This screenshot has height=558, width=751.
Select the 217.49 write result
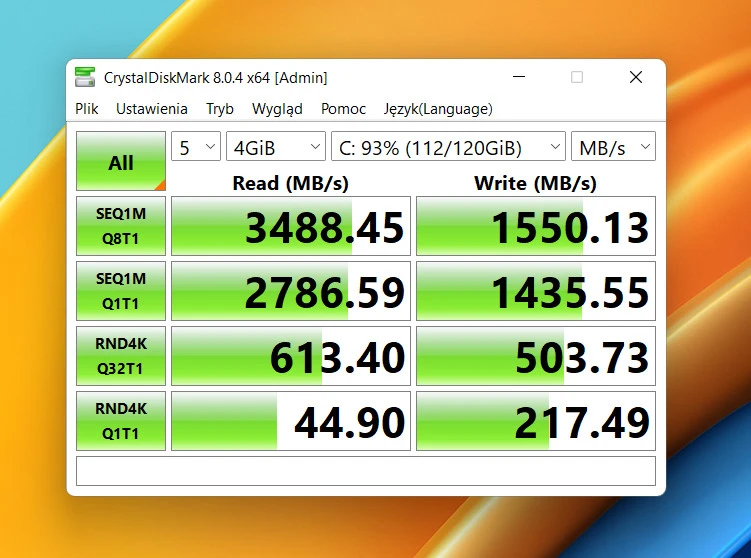coord(536,421)
